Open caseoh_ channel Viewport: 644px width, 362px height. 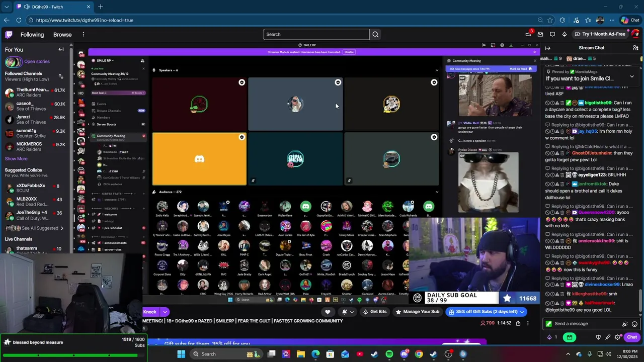click(x=35, y=106)
